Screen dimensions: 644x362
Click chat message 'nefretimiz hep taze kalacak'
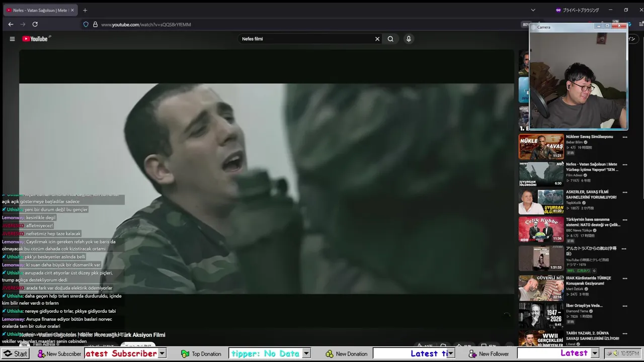[x=53, y=234]
